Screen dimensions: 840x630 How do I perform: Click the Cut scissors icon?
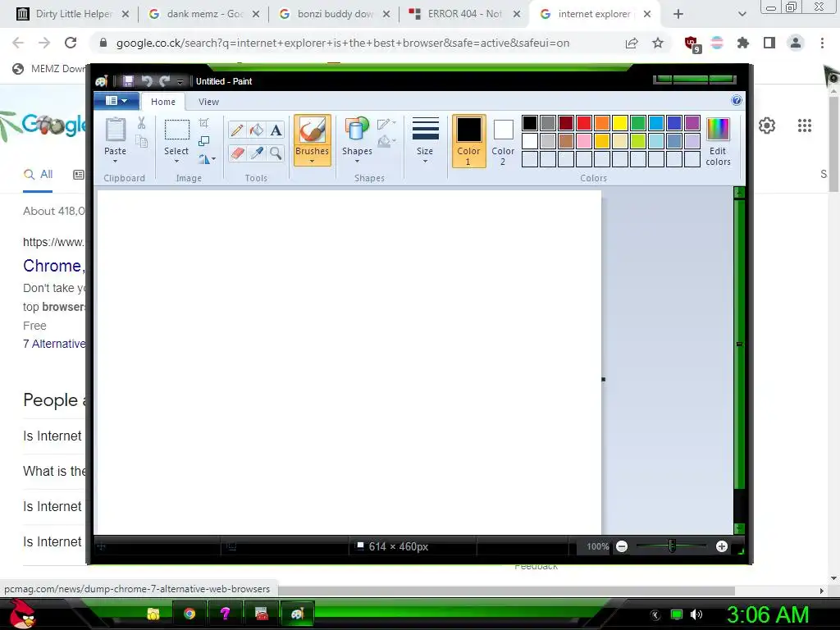pos(141,123)
